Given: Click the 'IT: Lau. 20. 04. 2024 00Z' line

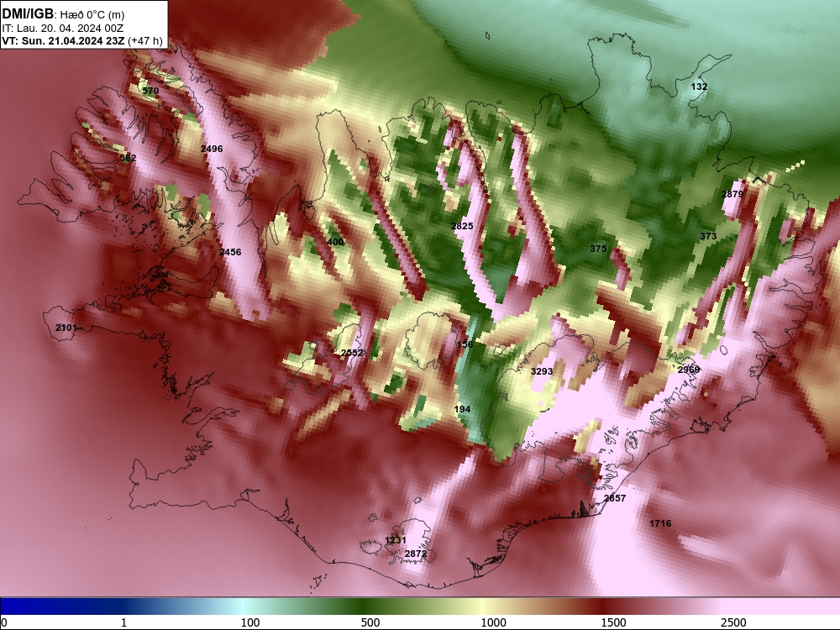Looking at the screenshot, I should pyautogui.click(x=63, y=29).
